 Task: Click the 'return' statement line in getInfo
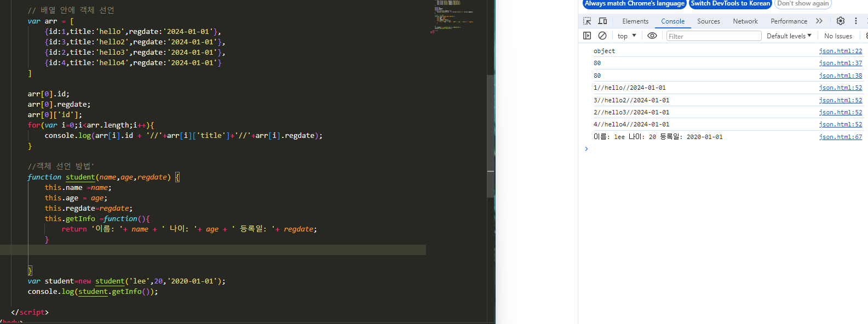[x=189, y=229]
